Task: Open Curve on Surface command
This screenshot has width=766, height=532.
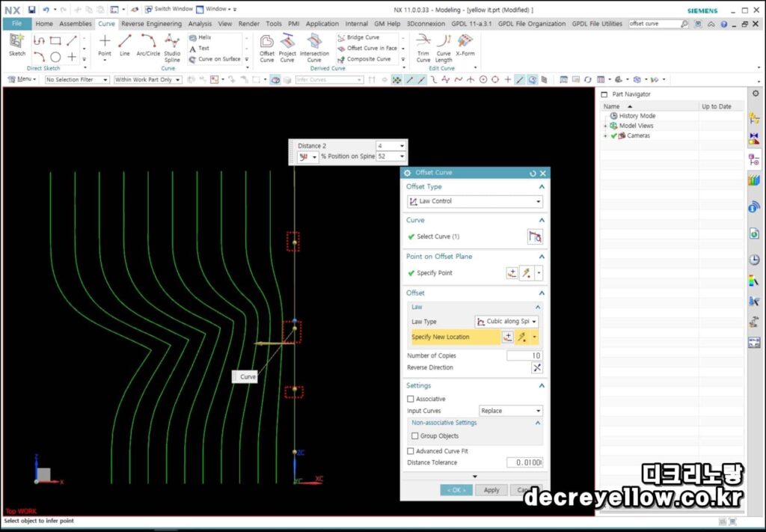Action: pyautogui.click(x=215, y=59)
